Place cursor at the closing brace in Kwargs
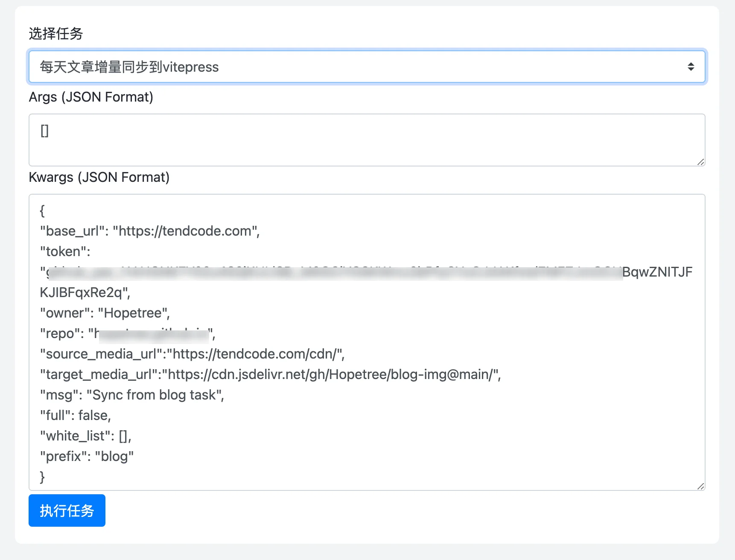 [42, 477]
